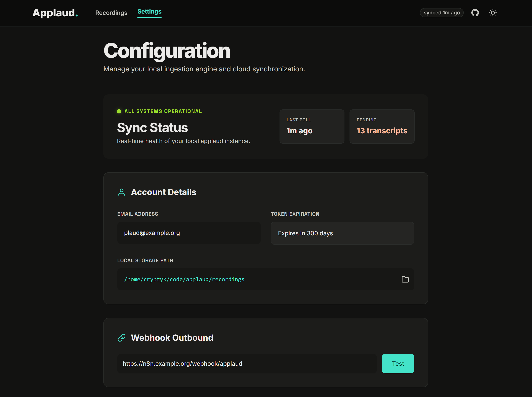This screenshot has height=397, width=532.
Task: Focus the email address field
Action: tap(189, 233)
